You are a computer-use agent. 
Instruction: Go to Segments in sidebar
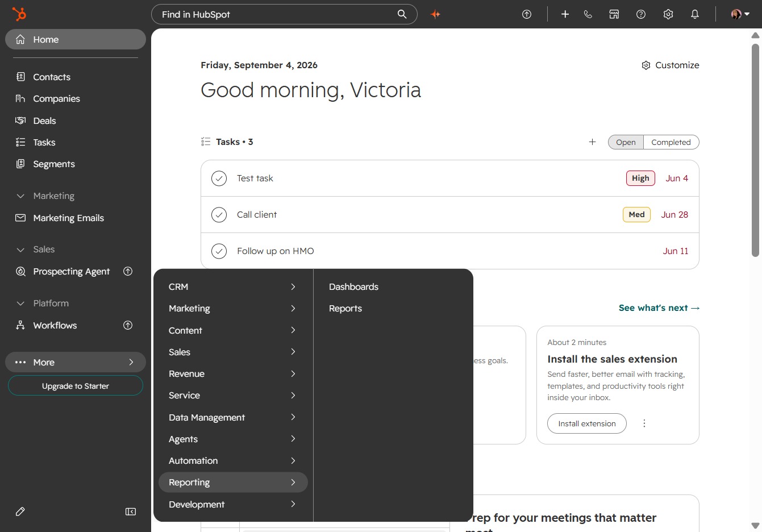(54, 164)
